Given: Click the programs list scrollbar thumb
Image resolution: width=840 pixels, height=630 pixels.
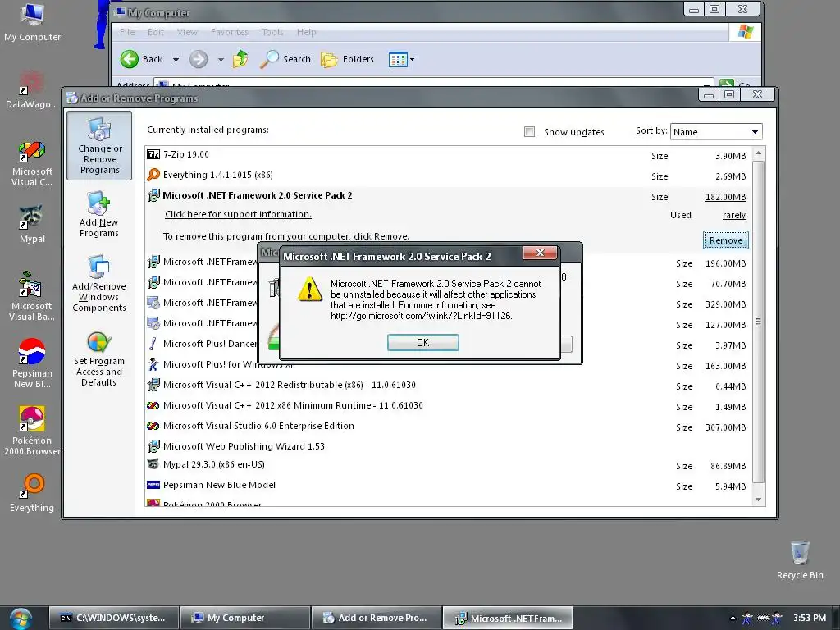Looking at the screenshot, I should (x=758, y=322).
